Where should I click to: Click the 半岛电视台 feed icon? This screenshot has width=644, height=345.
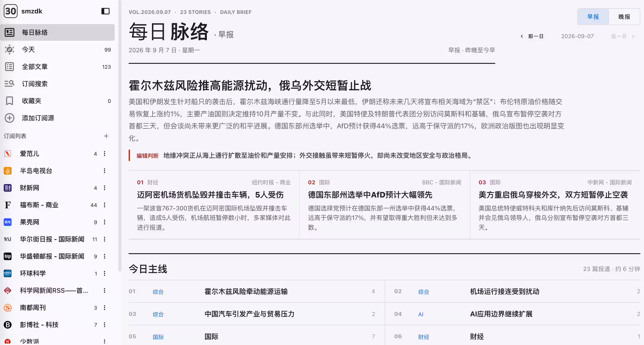pos(8,171)
